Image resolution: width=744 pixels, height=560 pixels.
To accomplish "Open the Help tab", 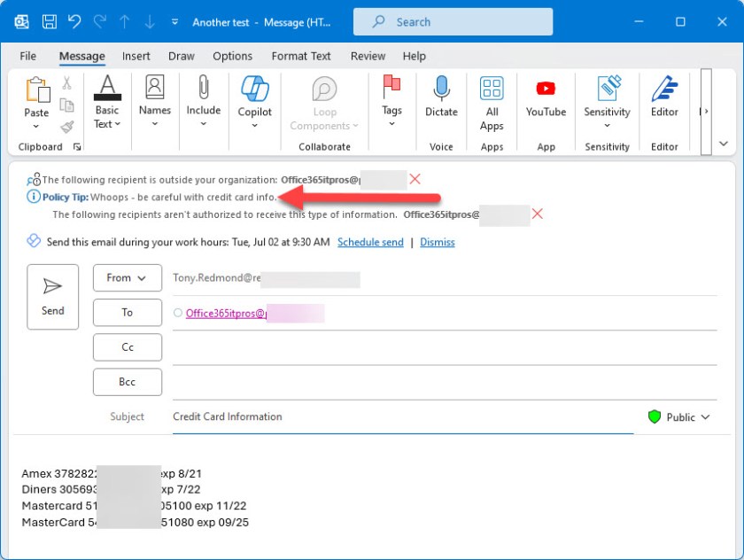I will point(415,56).
